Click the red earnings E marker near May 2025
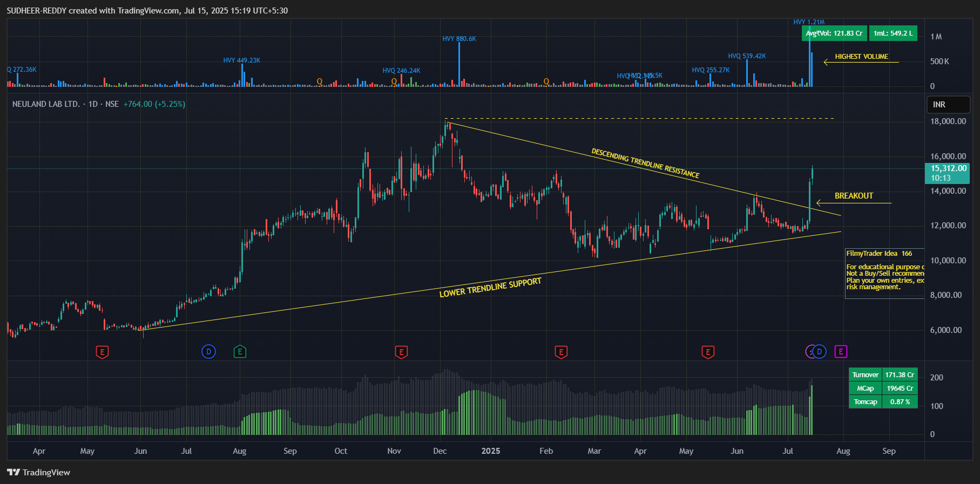Screen dimensions: 980x484 708,352
